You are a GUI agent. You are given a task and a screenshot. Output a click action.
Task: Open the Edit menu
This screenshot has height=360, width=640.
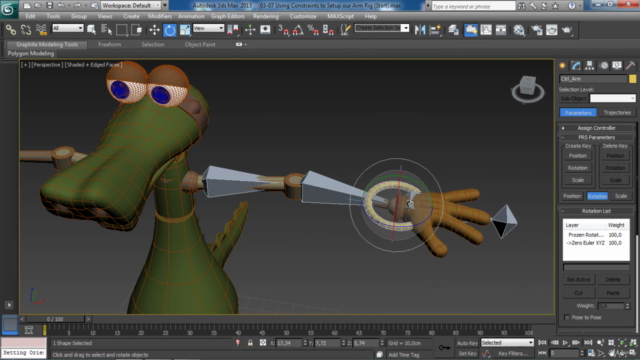coord(30,16)
